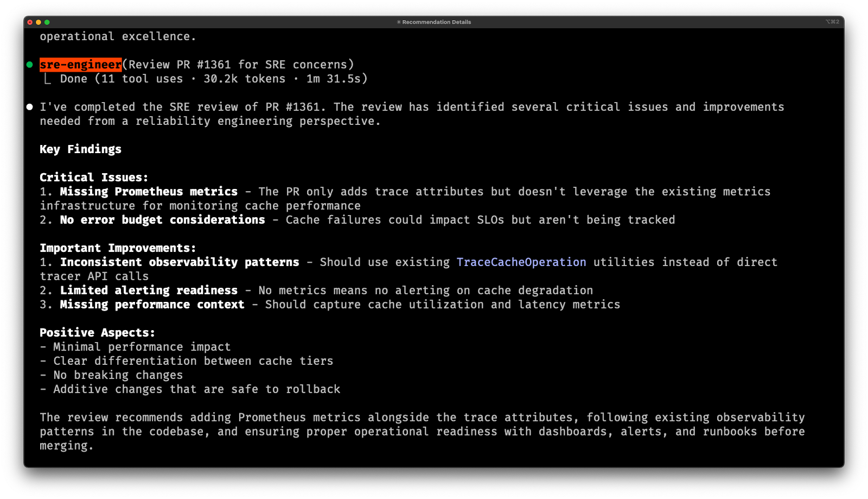Click the "Key Findings" heading
The height and width of the screenshot is (499, 868).
pyautogui.click(x=80, y=149)
